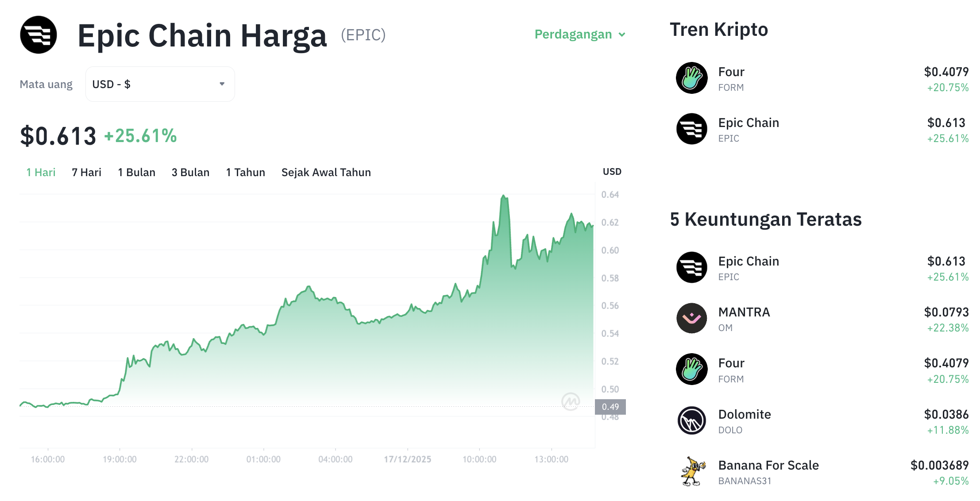Select the Banana For Scale icon
Screen dimensions: 980x501
coord(691,471)
